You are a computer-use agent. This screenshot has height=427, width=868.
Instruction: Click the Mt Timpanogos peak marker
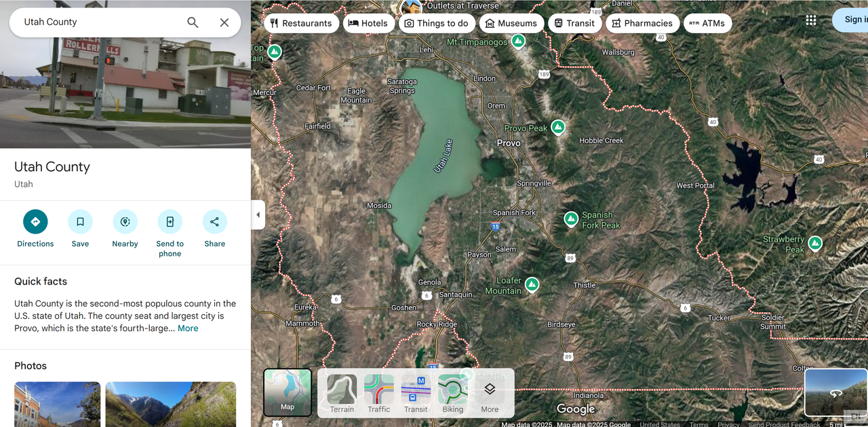click(x=518, y=41)
